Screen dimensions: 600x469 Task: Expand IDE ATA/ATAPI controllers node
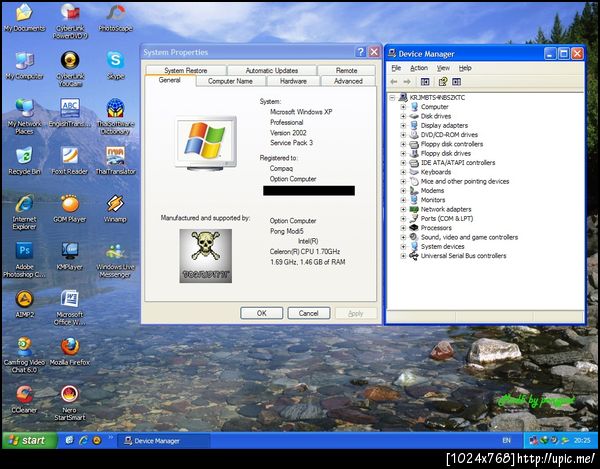(x=403, y=163)
